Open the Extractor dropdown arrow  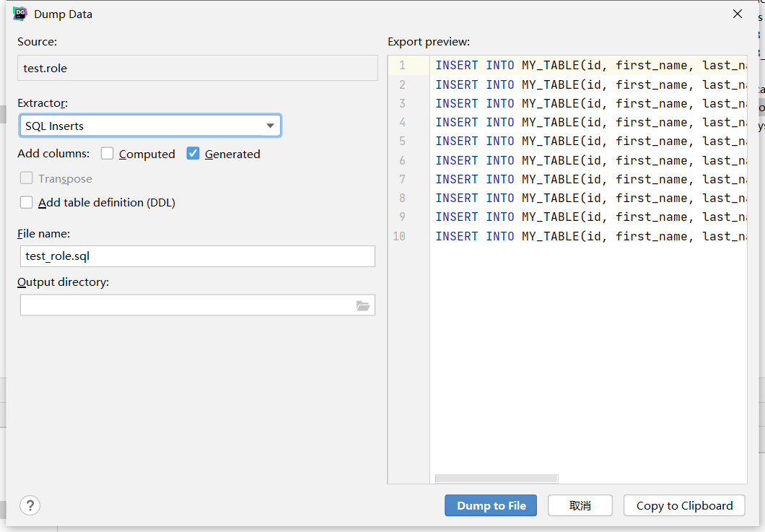click(x=270, y=126)
